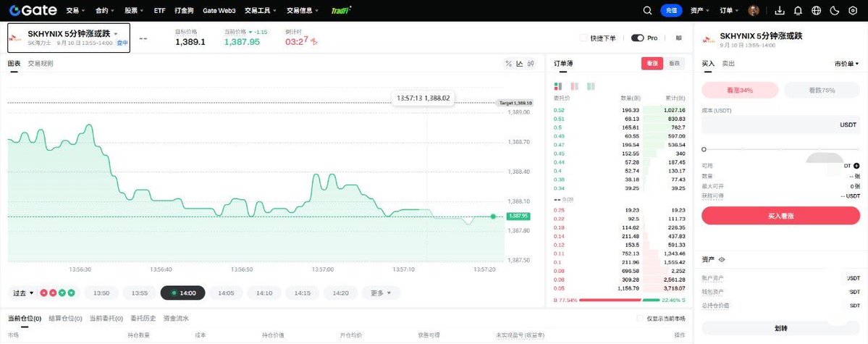
Task: Expand the 股票 menu
Action: (134, 11)
